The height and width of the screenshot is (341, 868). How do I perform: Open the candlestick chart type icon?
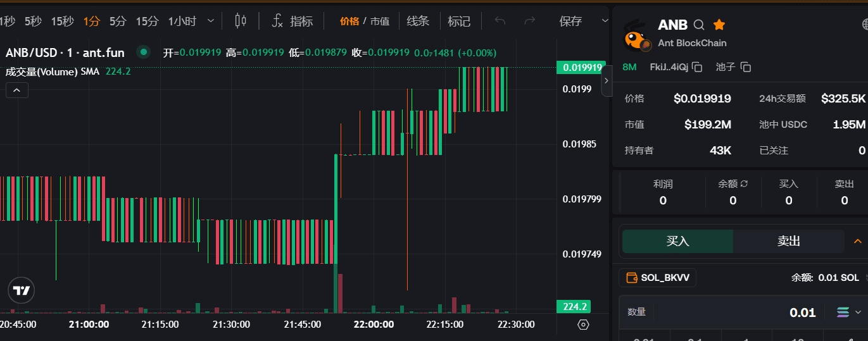click(241, 21)
